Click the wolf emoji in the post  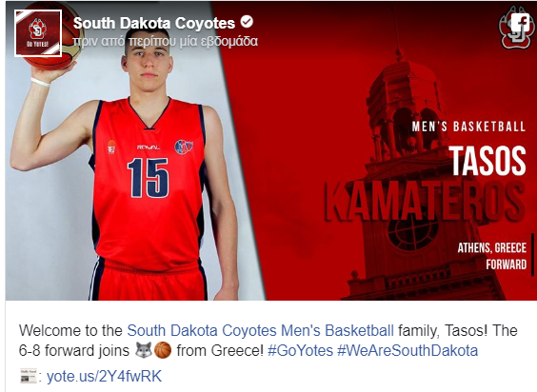click(x=143, y=350)
